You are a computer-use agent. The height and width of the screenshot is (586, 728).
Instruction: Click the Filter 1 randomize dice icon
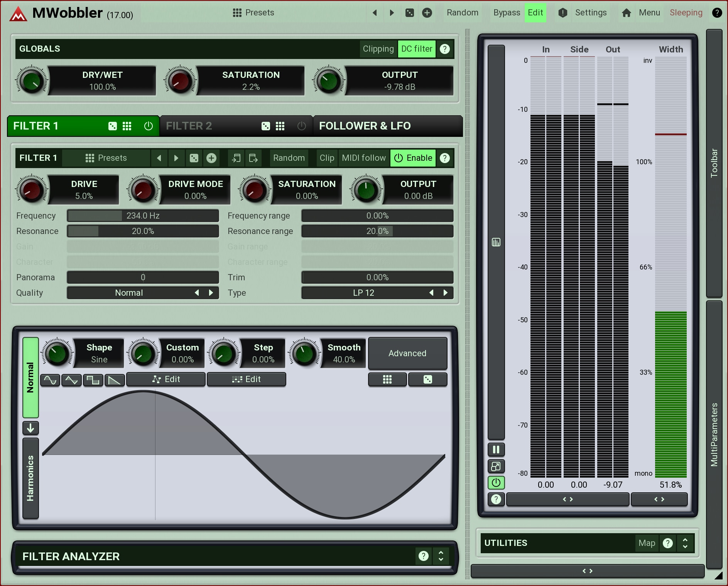(x=194, y=158)
